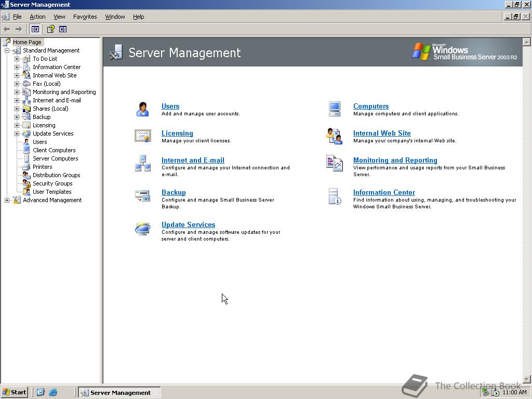Click the Users hyperlink
This screenshot has width=532, height=399.
(170, 106)
